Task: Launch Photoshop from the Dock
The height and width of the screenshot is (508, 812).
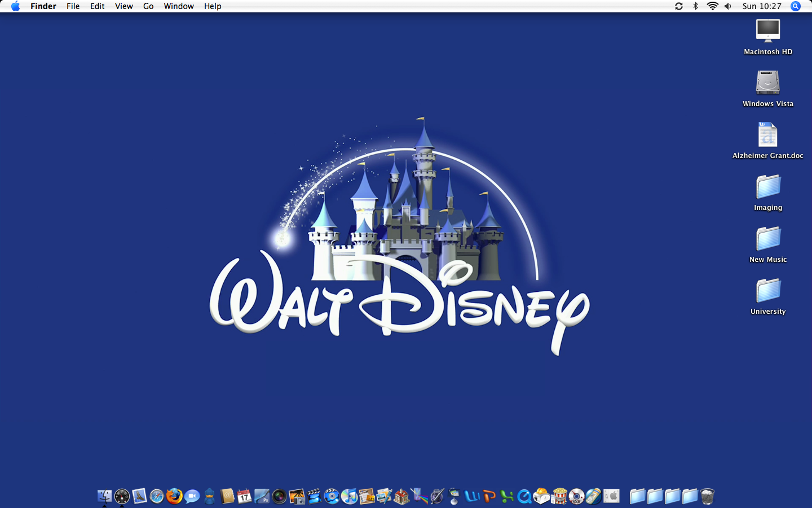Action: tap(262, 496)
